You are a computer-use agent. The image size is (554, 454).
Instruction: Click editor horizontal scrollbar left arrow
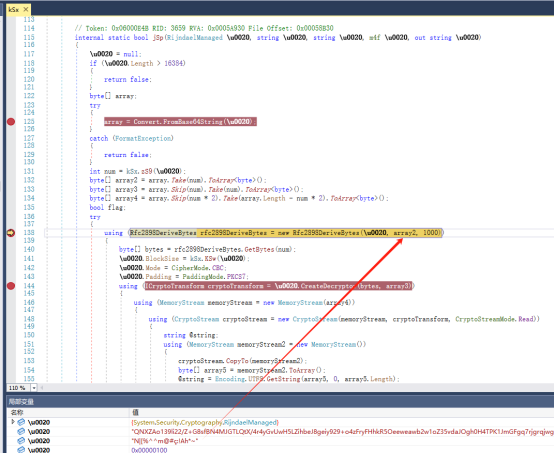tap(42, 388)
